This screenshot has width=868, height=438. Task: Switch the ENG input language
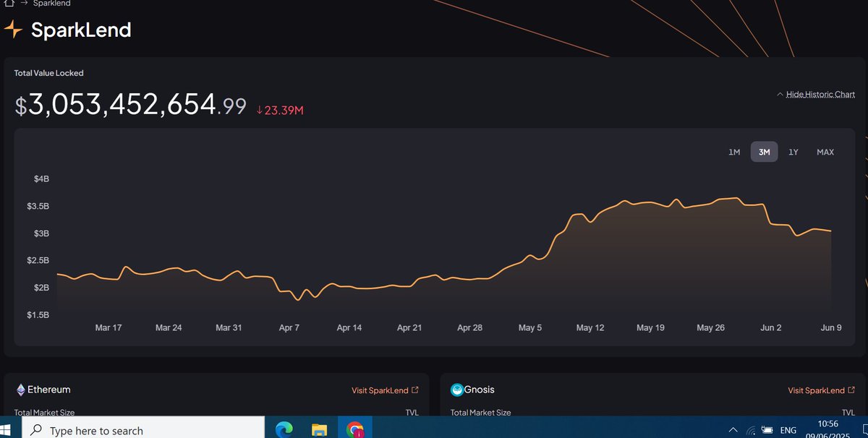pos(788,431)
